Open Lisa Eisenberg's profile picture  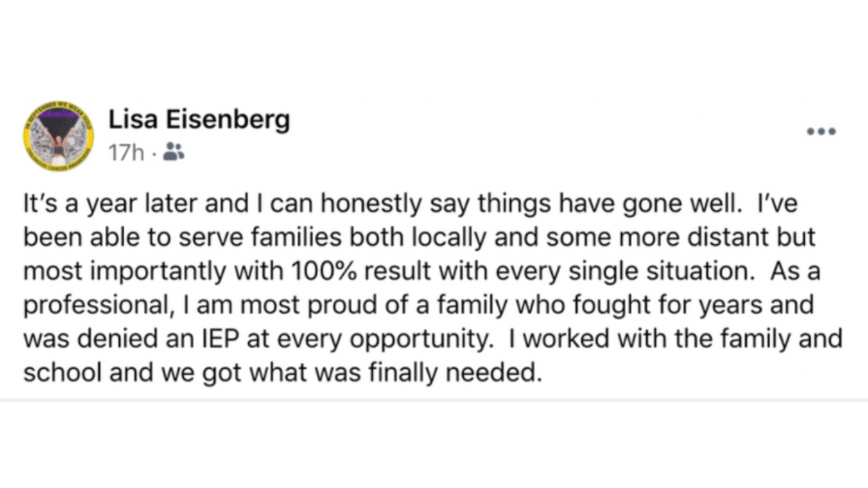click(60, 136)
